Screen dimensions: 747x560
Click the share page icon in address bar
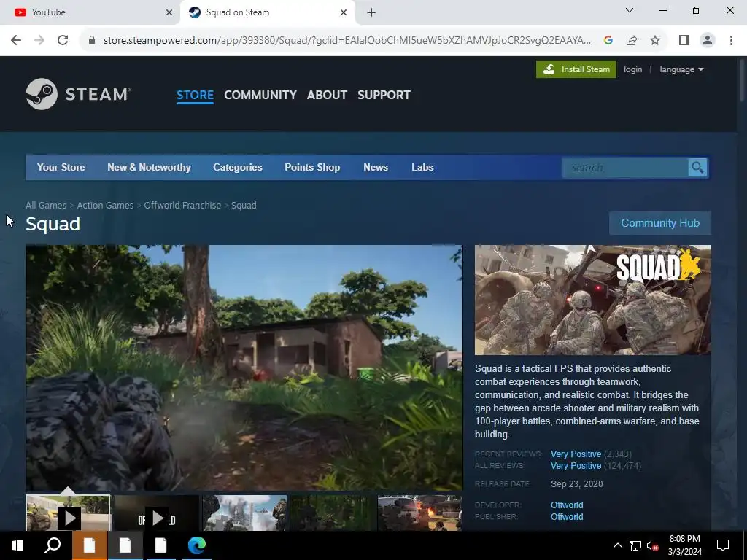pyautogui.click(x=632, y=41)
